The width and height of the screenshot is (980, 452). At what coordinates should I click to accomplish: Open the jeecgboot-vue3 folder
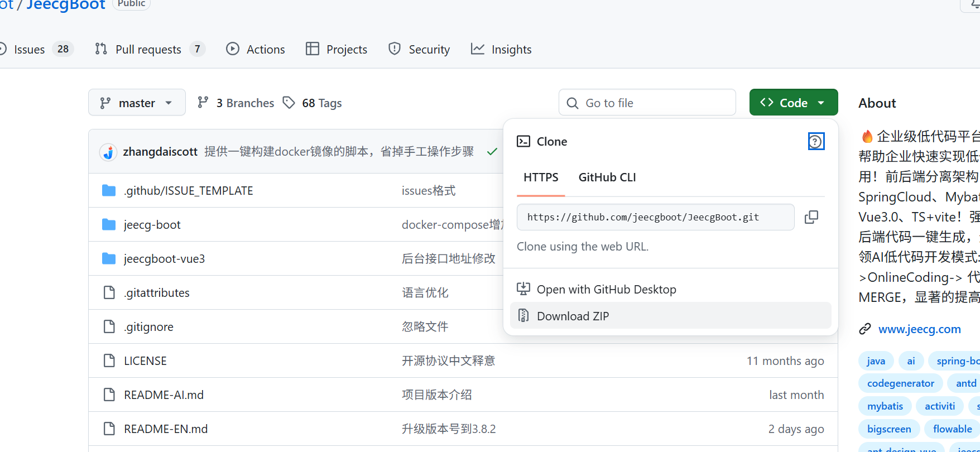click(x=165, y=259)
